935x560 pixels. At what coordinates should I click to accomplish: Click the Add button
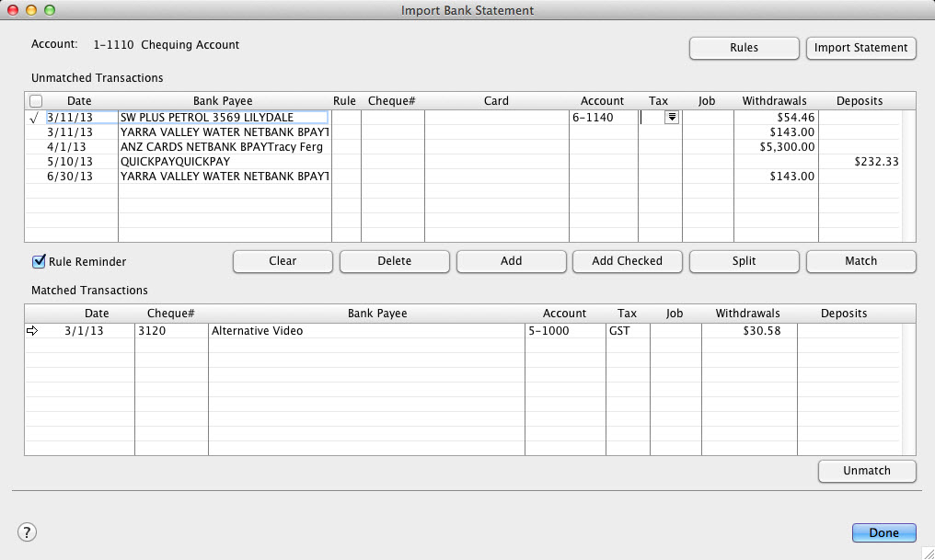[511, 261]
